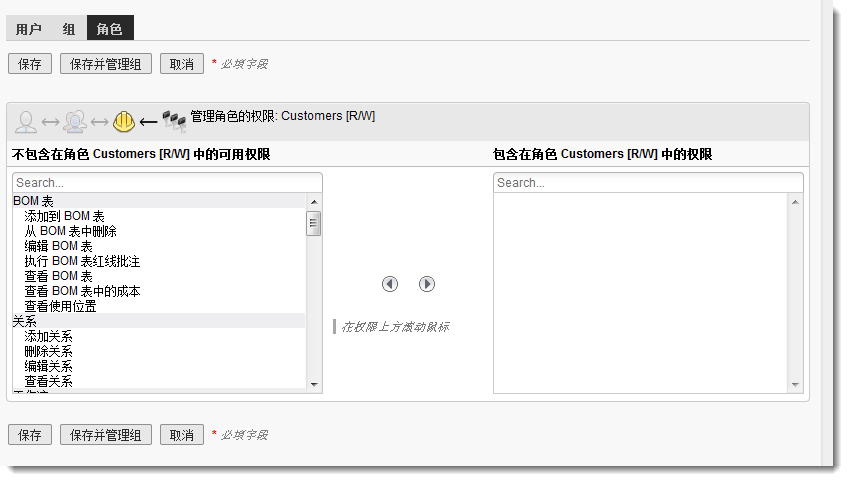Select 编辑关系 permission

(x=48, y=366)
